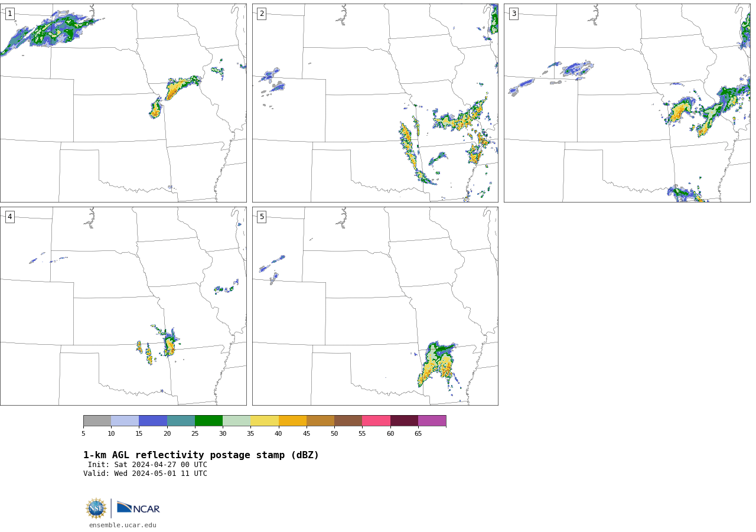Open ensemble member 5 reflectivity map
Viewport: 756px width, 532px height.
coord(375,306)
